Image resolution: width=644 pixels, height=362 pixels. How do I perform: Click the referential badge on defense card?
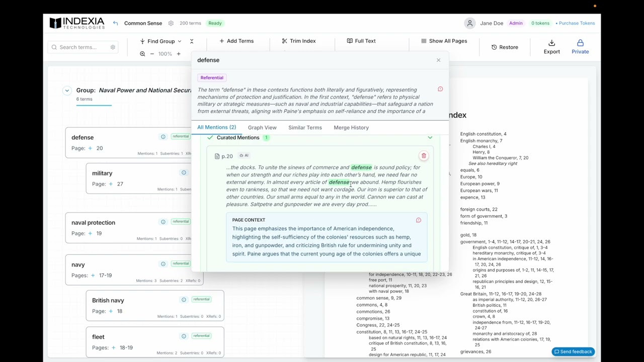pyautogui.click(x=181, y=137)
